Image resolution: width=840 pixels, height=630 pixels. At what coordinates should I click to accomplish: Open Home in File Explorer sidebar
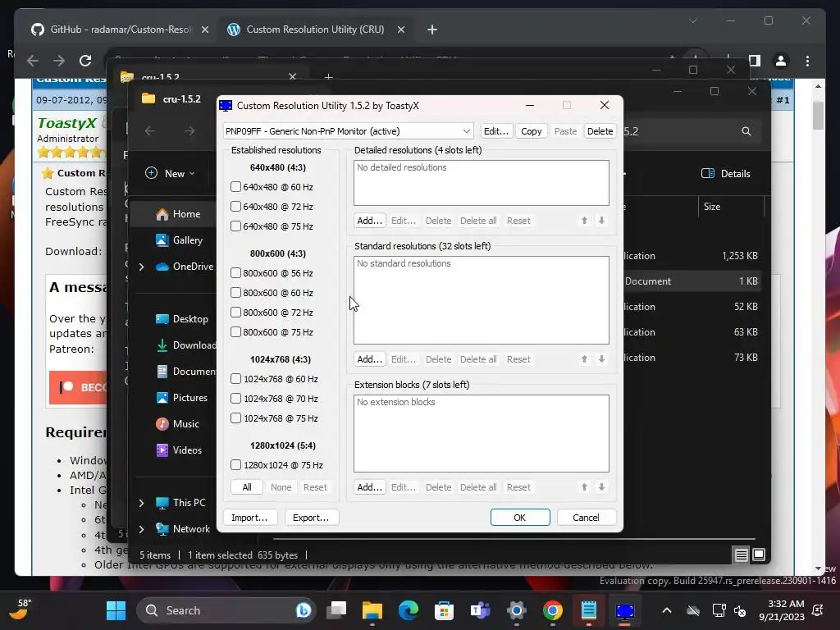(178, 214)
